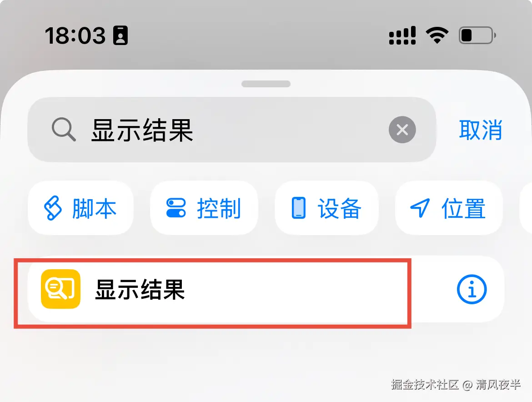Tap the sheet grabber handle at top
Viewport: 532px width, 402px height.
click(266, 84)
